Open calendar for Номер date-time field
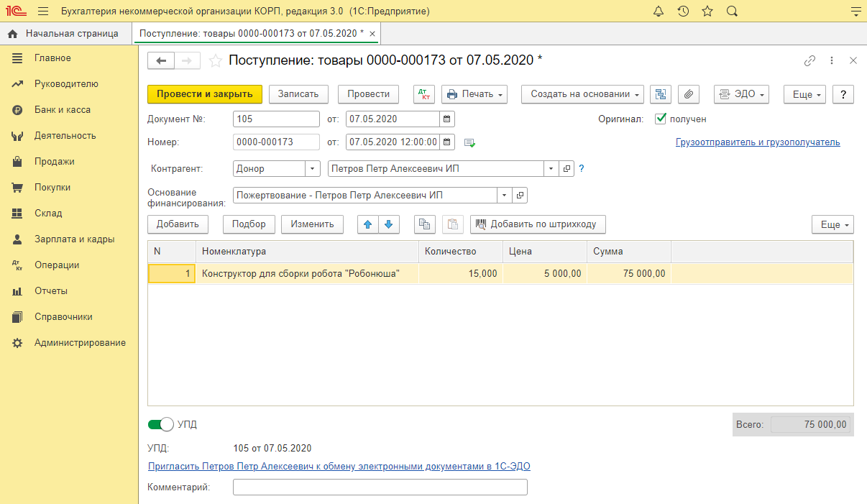Viewport: 867px width, 504px height. [x=446, y=142]
